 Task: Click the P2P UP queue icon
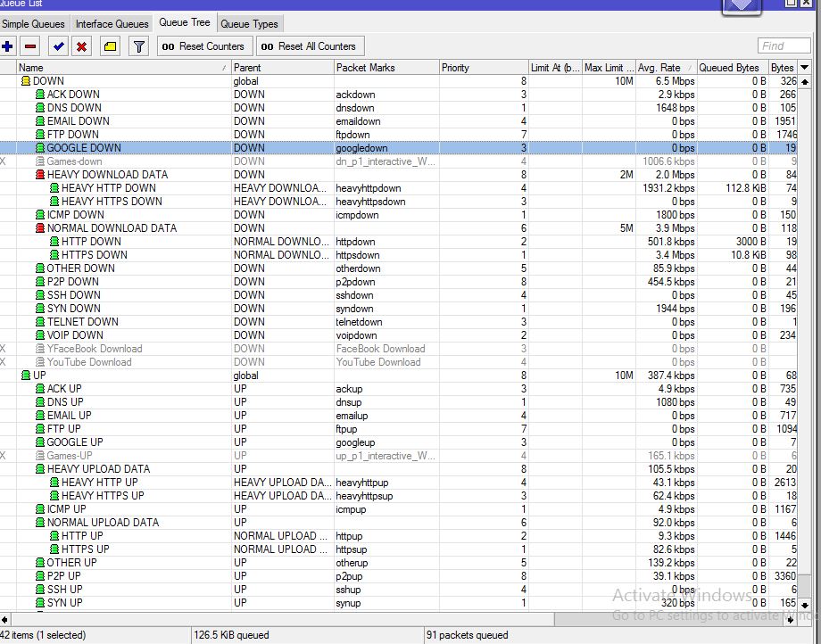(x=40, y=576)
